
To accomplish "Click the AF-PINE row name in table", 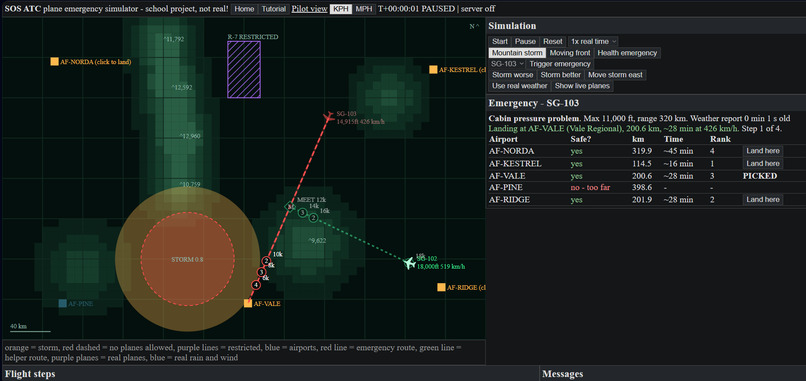I will tap(505, 188).
